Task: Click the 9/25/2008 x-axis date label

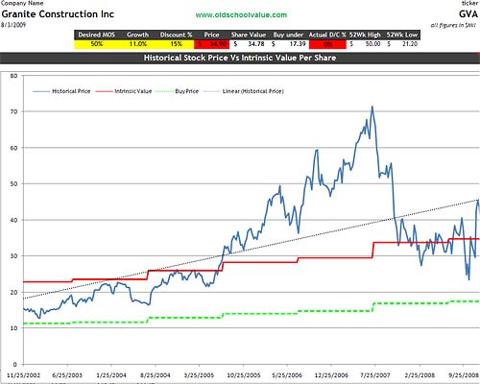Action: click(x=463, y=375)
